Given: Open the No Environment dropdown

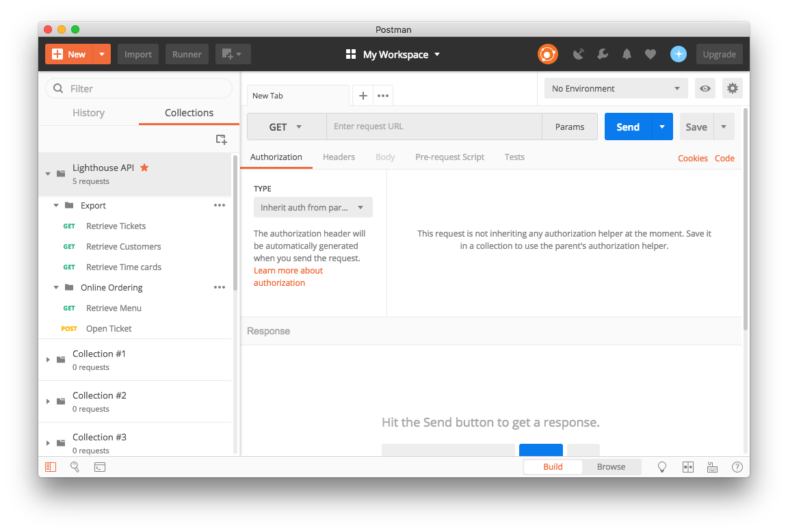Looking at the screenshot, I should (x=616, y=88).
